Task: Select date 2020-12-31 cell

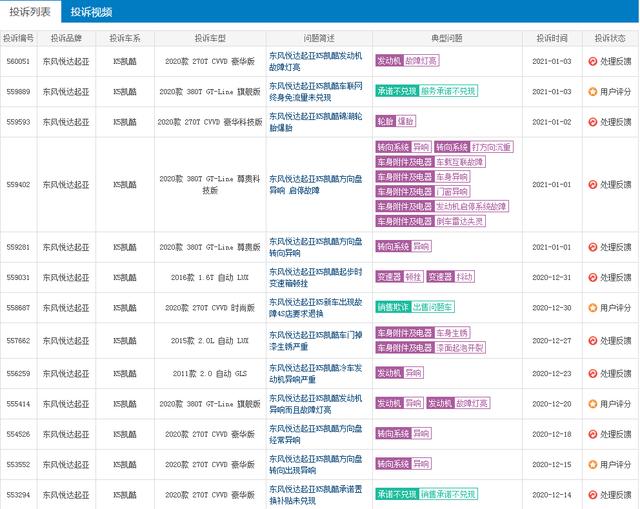Action: pos(552,277)
